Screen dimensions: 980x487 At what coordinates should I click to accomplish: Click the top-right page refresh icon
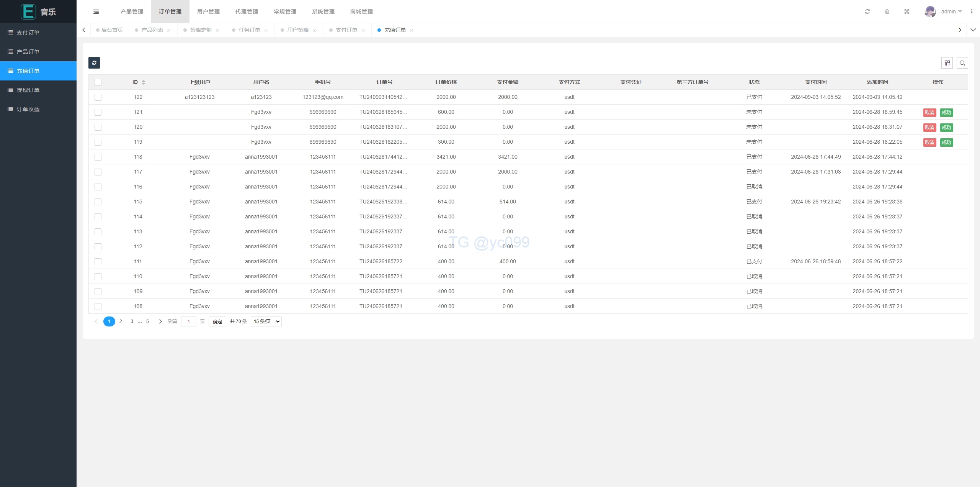click(x=867, y=11)
